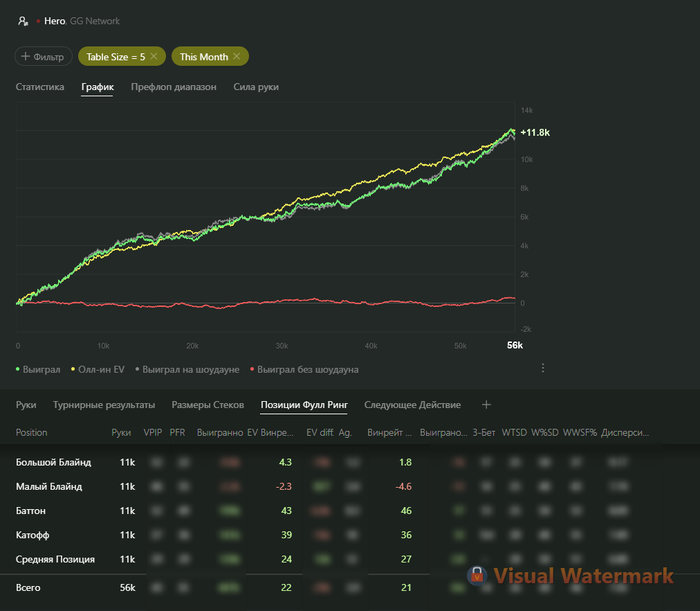Sort by the 3-Бет column header
This screenshot has height=611, width=700.
point(484,432)
